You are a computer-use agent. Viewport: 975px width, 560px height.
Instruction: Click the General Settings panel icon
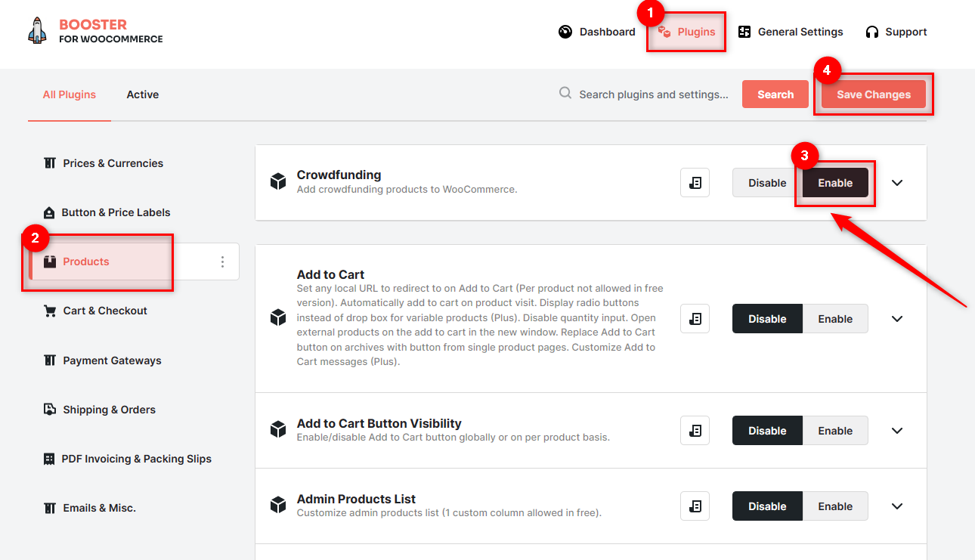[x=744, y=32]
